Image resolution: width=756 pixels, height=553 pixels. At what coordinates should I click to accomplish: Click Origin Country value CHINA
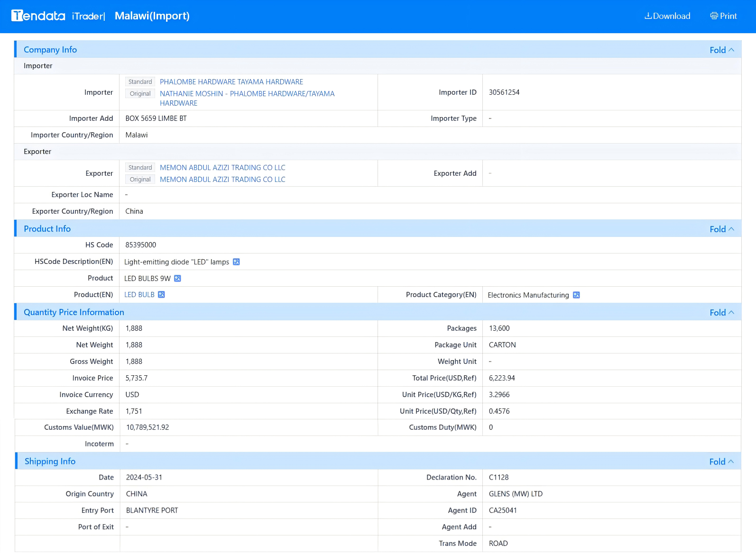pos(137,494)
